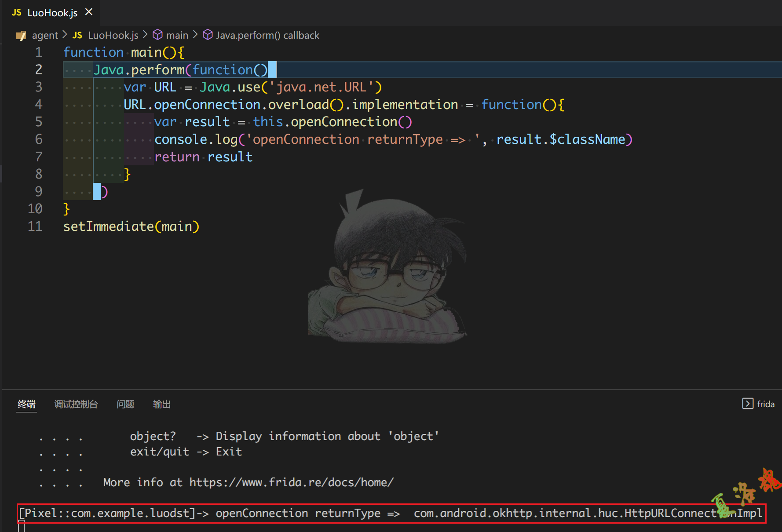Close the LuoHook.js editor tab

coord(89,12)
